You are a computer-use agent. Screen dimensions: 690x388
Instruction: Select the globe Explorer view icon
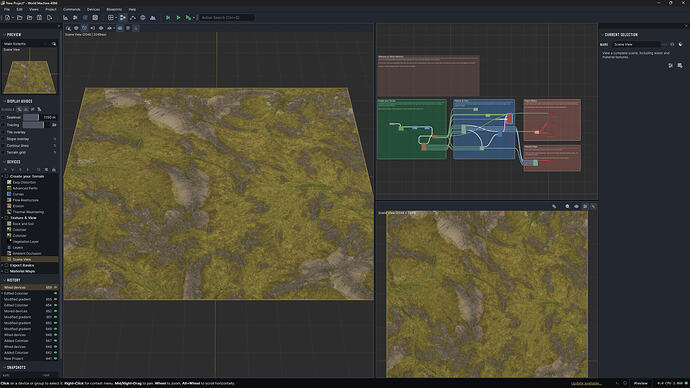click(x=143, y=18)
